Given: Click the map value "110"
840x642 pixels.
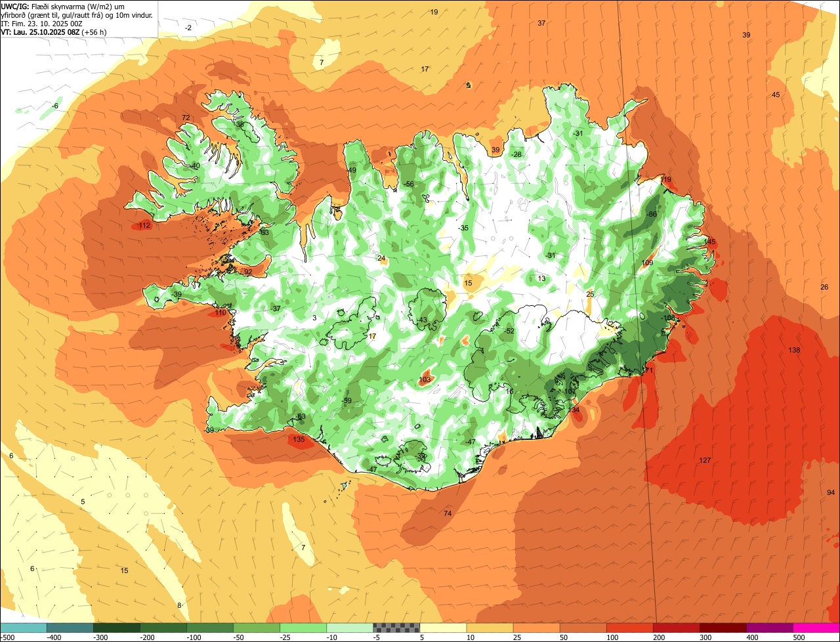Looking at the screenshot, I should pyautogui.click(x=220, y=312).
